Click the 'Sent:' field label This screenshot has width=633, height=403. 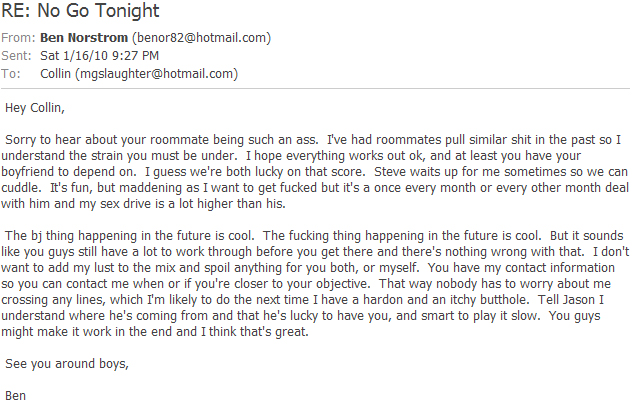point(19,56)
